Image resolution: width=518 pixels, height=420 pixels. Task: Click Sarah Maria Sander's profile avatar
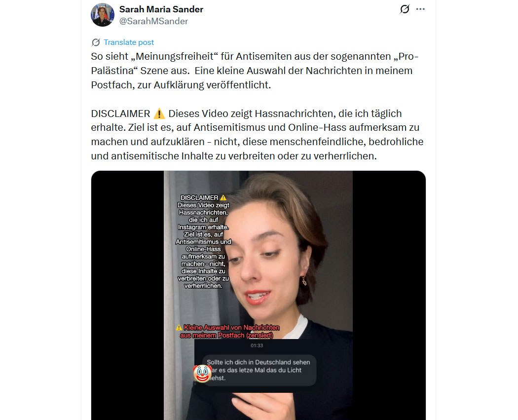point(103,15)
